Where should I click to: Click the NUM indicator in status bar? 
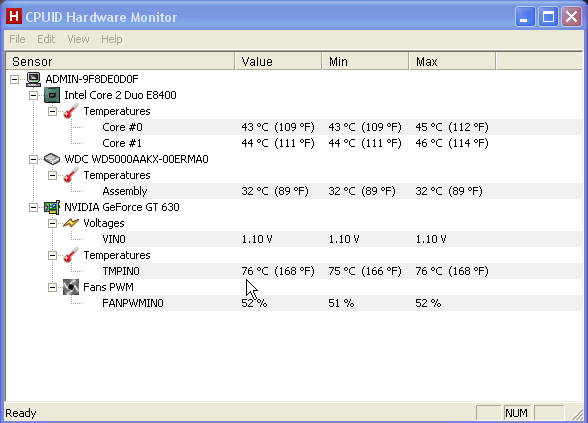516,413
